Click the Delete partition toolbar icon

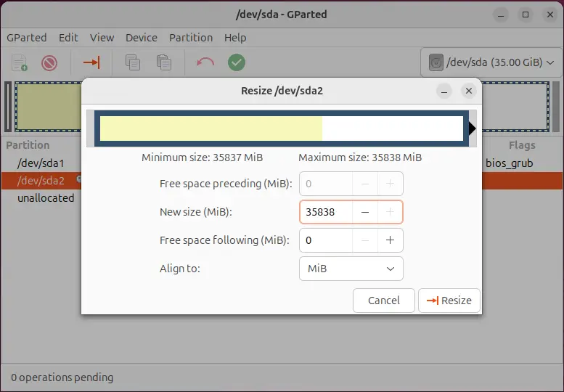49,62
